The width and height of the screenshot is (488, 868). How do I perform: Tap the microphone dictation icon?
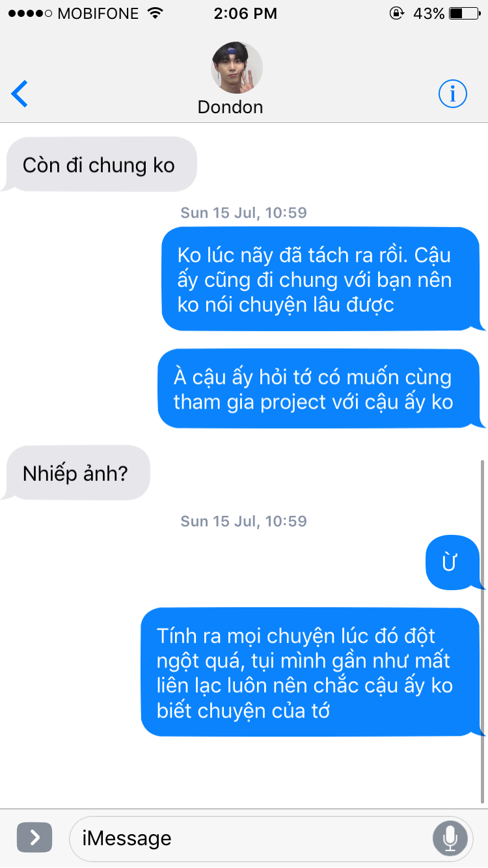click(x=450, y=838)
